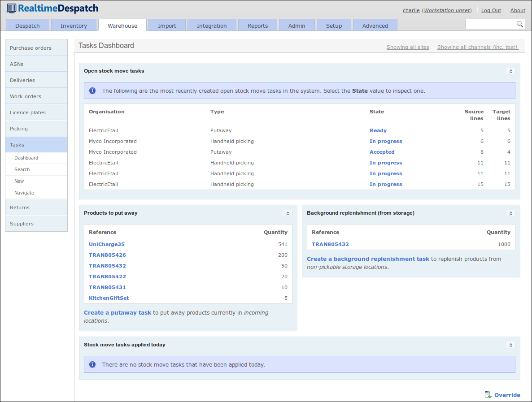Open Picking in sidebar
Viewport: 532px width, 402px height.
click(36, 129)
